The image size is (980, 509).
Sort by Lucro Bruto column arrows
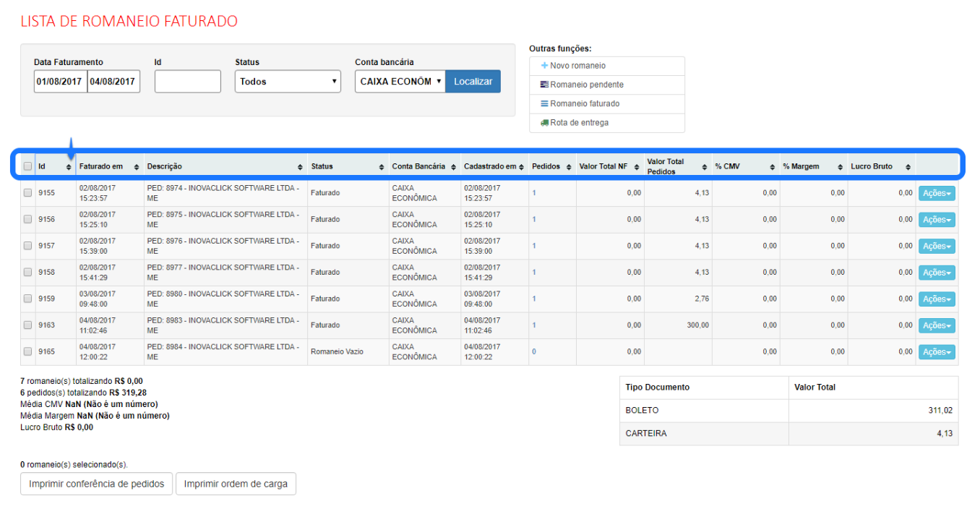(x=908, y=167)
